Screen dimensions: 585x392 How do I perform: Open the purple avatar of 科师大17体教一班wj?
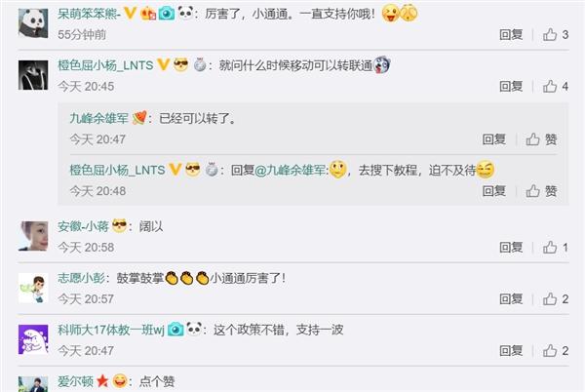[x=33, y=339]
